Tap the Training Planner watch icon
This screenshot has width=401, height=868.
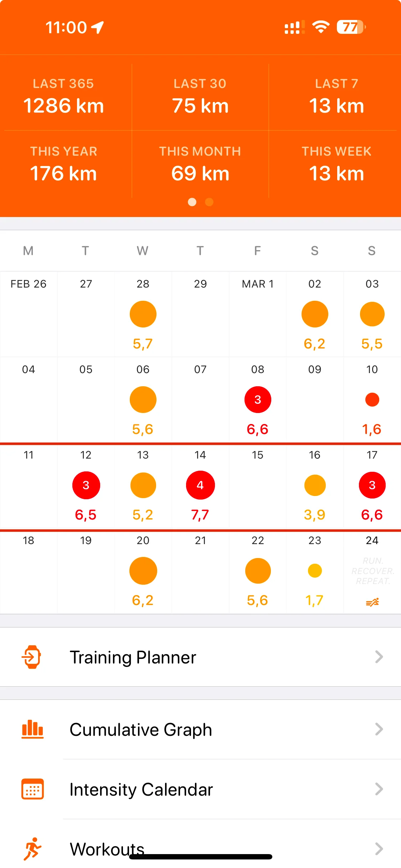point(32,657)
